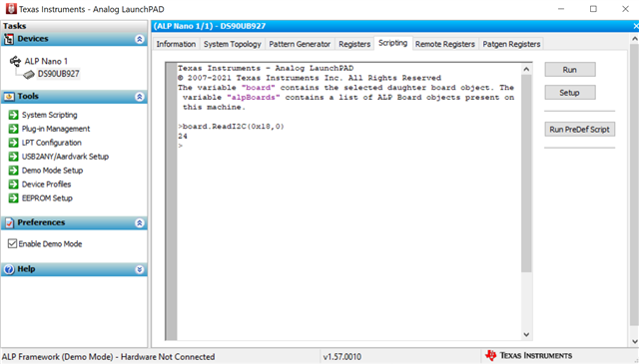Collapse the Preferences section
Viewport: 639px width, 364px height.
(140, 223)
